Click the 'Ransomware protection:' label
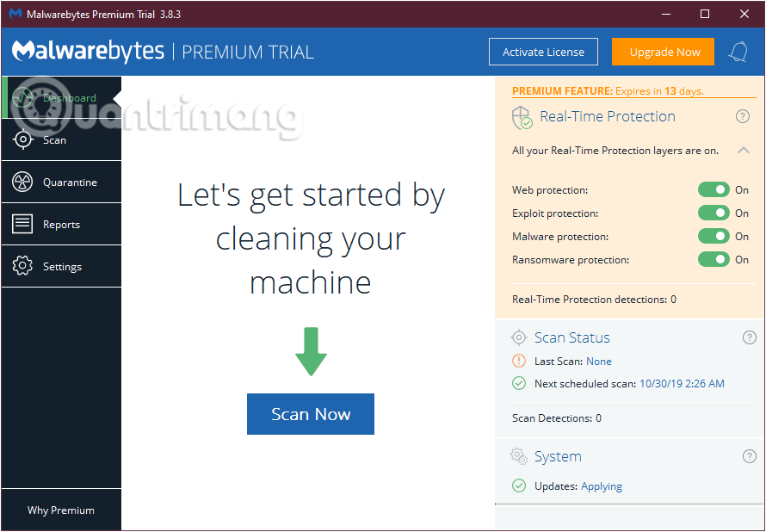This screenshot has width=766, height=532. tap(571, 260)
